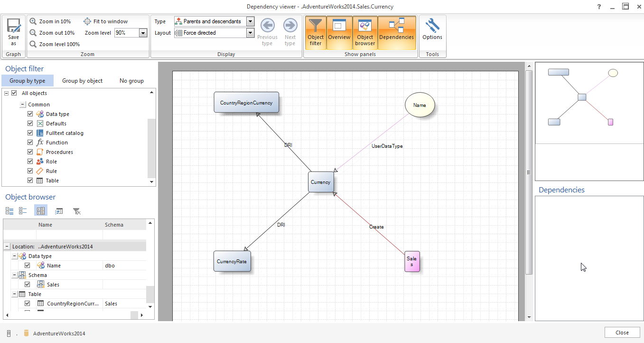Open the help question mark
Viewport: 644px width, 343px height.
[x=598, y=7]
